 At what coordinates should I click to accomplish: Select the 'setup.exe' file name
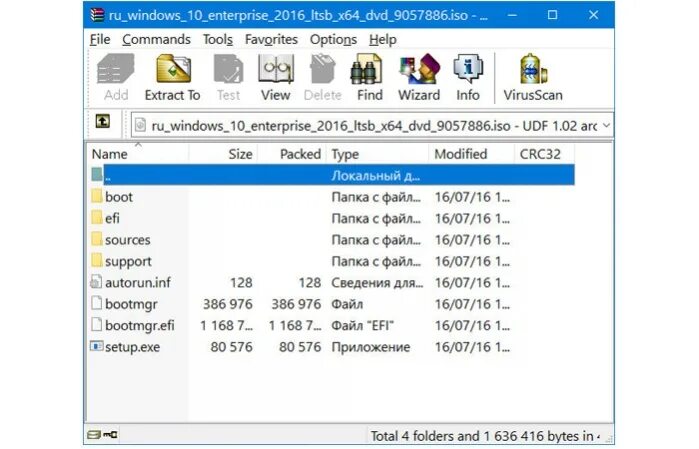click(132, 347)
